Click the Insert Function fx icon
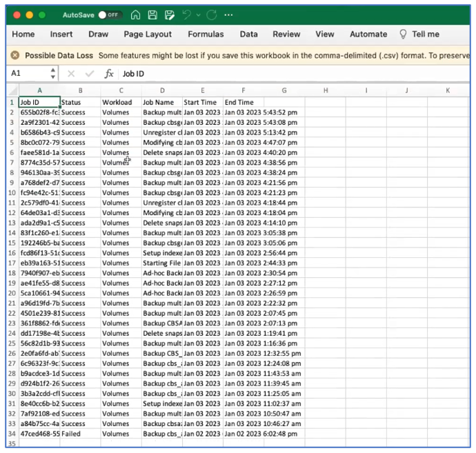The width and height of the screenshot is (476, 453). [x=108, y=74]
